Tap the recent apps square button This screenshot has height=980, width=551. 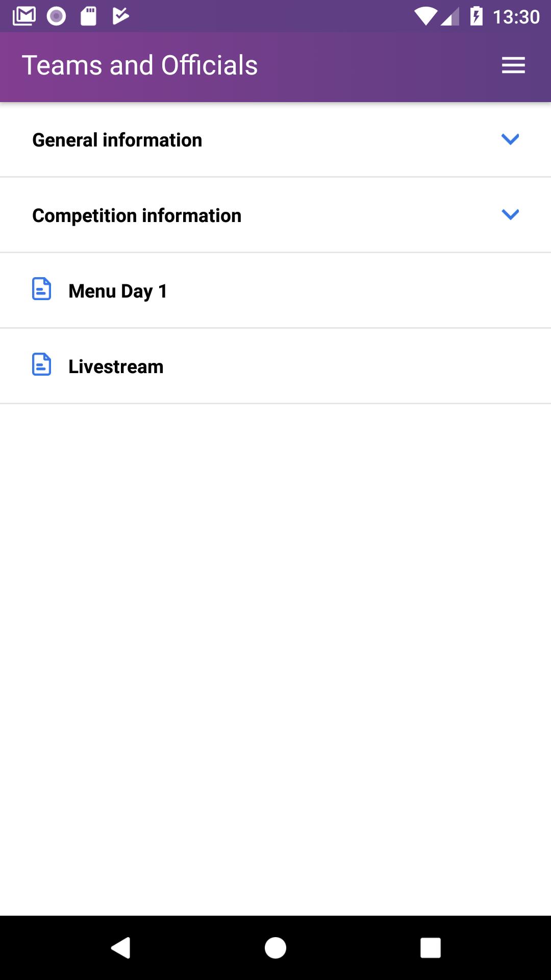431,948
